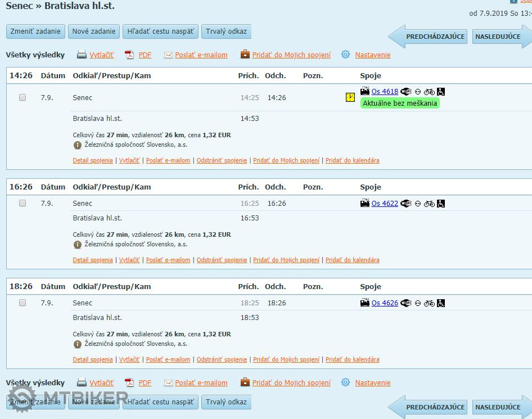Click the info icon in the 14:26 connection
This screenshot has height=419, width=532.
(x=78, y=145)
